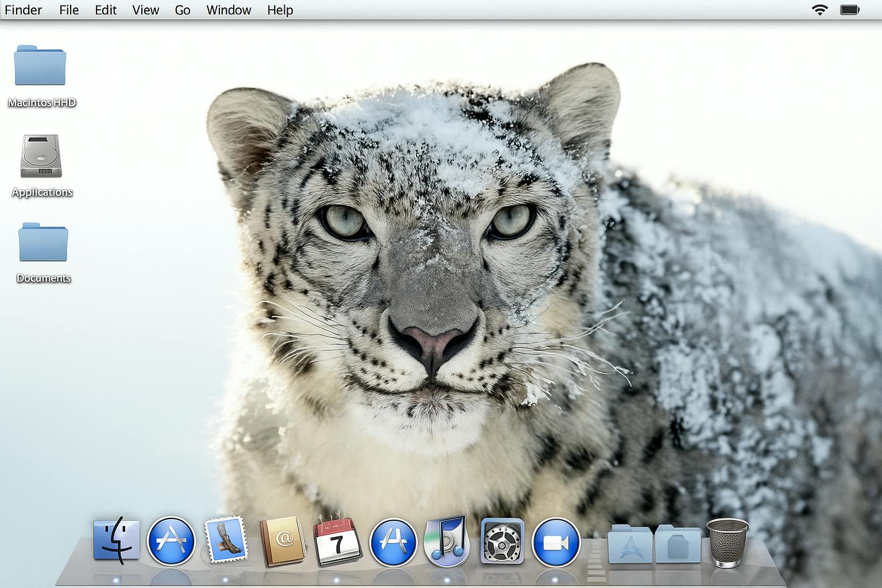Open the Trash can in the Dock
Screen dimensions: 882x588
(x=728, y=543)
